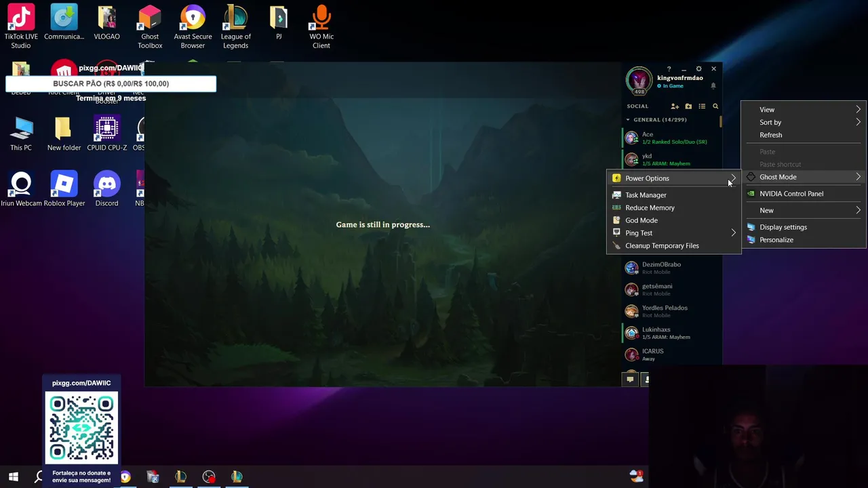This screenshot has height=488, width=868.
Task: Open Discord desktop icon
Action: click(106, 189)
